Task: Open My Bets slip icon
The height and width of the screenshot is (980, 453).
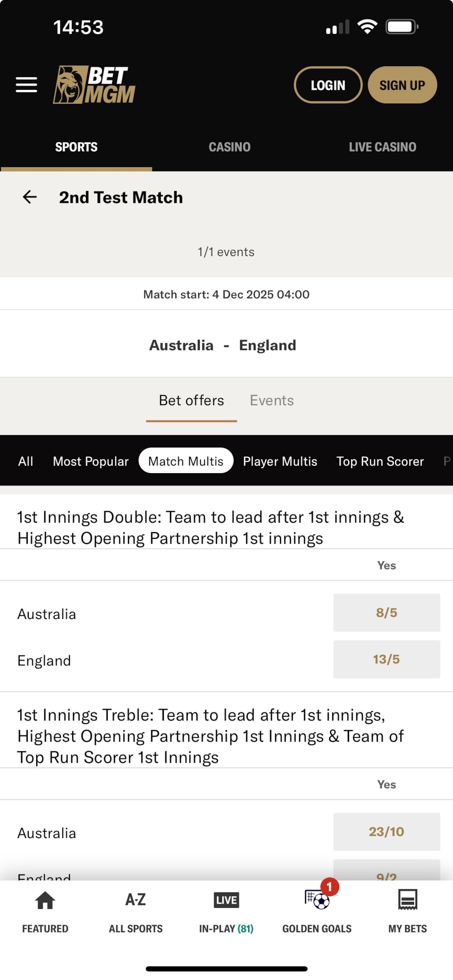Action: click(x=407, y=900)
